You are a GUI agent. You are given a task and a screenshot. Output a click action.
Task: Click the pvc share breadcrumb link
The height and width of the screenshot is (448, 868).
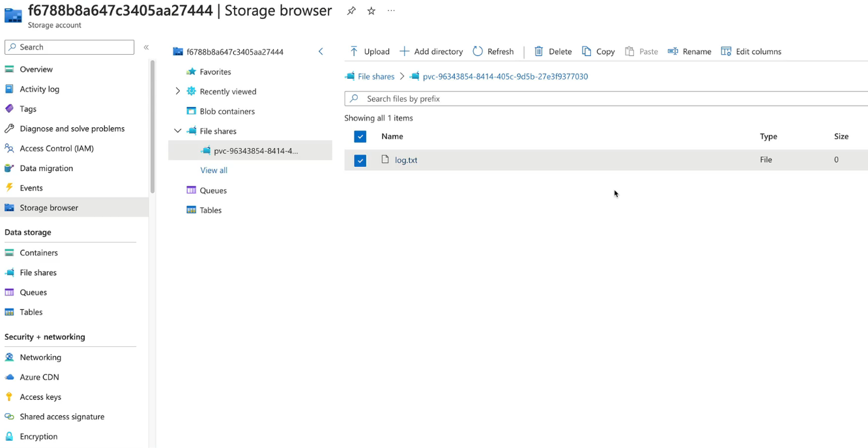tap(505, 76)
